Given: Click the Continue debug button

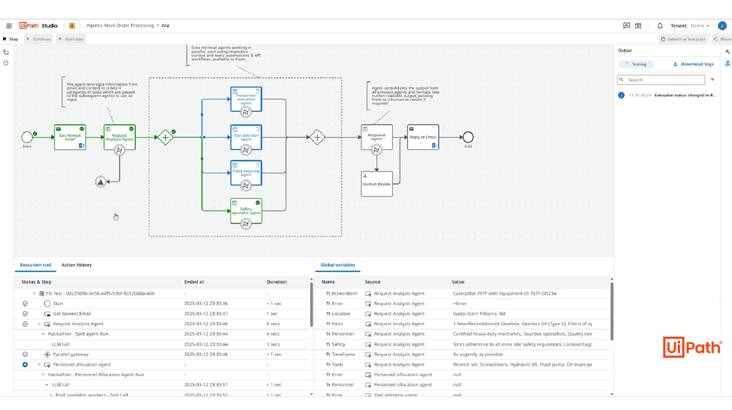Looking at the screenshot, I should click(x=38, y=39).
